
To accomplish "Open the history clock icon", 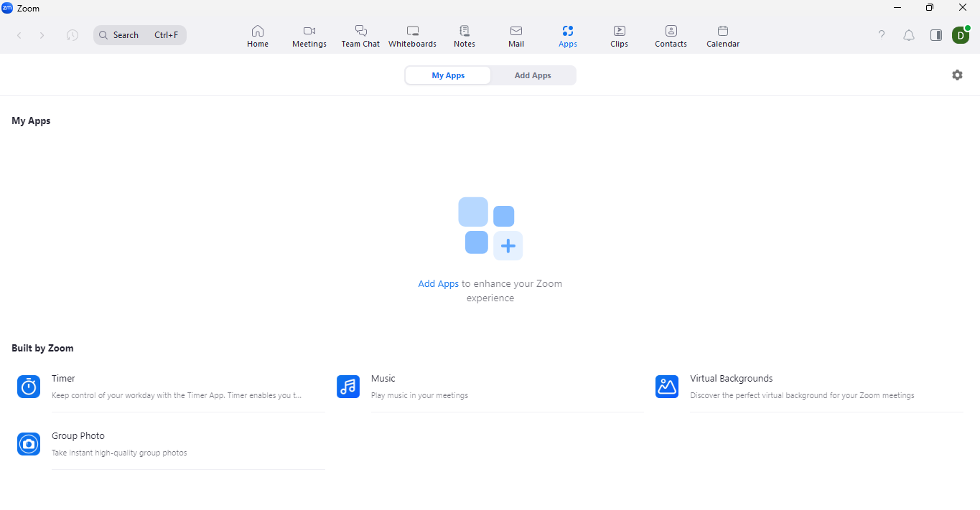I will [73, 35].
